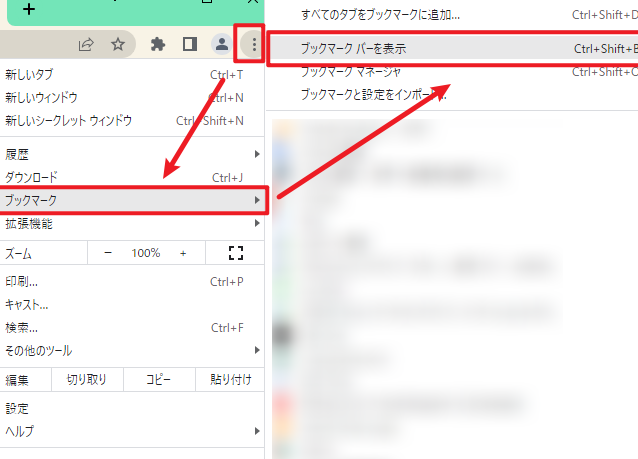The width and height of the screenshot is (638, 459).
Task: Click the 貼り付け button
Action: click(x=230, y=380)
